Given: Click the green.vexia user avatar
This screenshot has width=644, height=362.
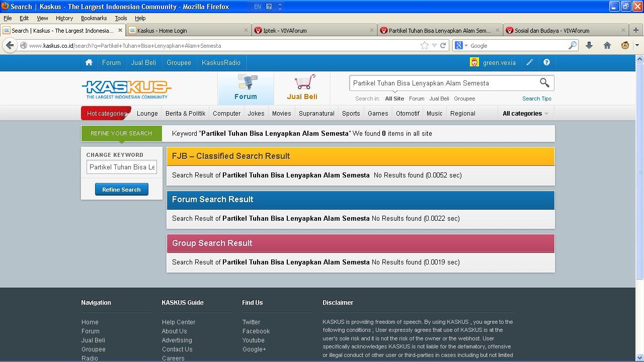Looking at the screenshot, I should 474,62.
